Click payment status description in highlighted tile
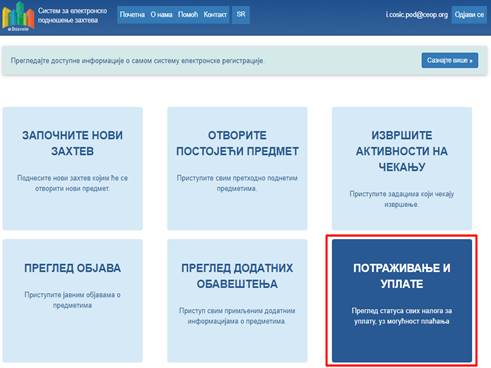The image size is (491, 368). coord(402,316)
